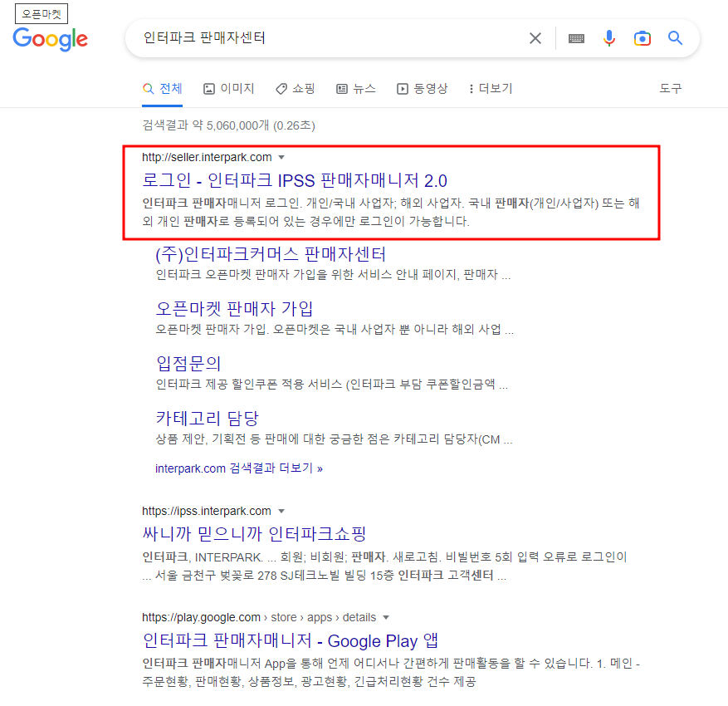
Task: Open 로그인 - 인터파크 IPSS 판매자매니저 2.0 result
Action: click(x=295, y=181)
